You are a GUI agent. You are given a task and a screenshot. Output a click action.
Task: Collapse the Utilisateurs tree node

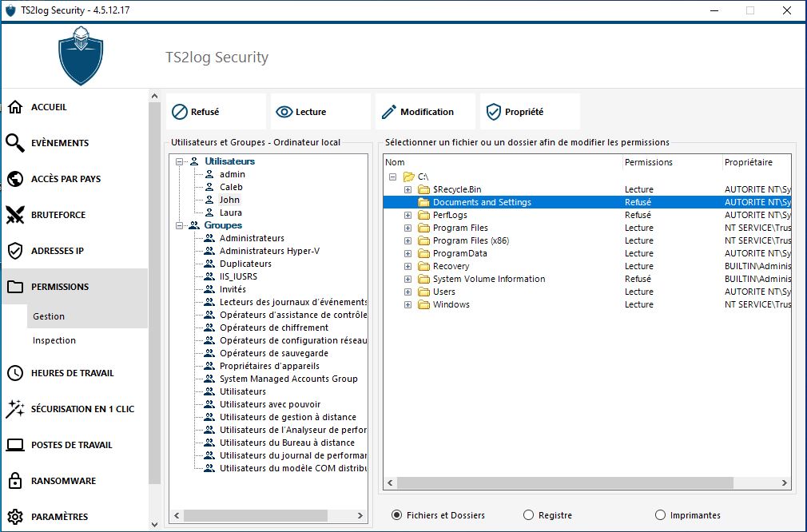click(179, 161)
